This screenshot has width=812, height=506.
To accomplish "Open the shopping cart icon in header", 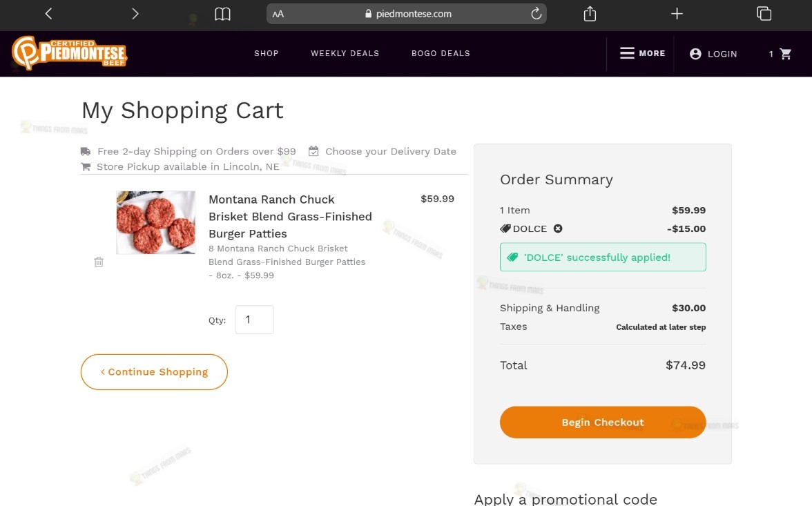I will (786, 54).
